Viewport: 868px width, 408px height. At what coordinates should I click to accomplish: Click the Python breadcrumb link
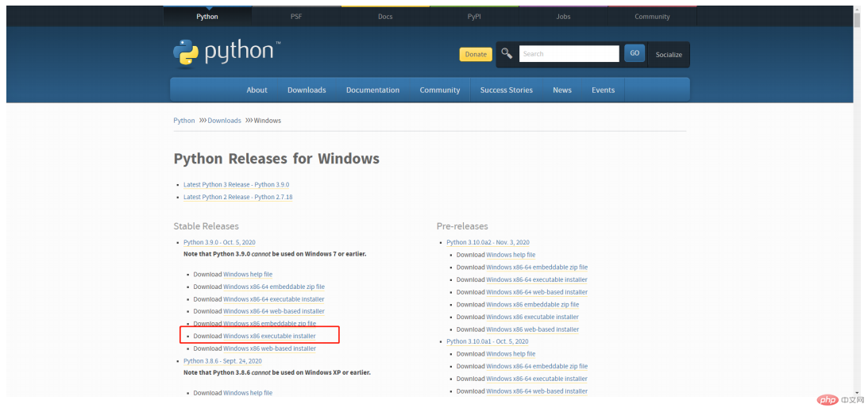click(184, 120)
